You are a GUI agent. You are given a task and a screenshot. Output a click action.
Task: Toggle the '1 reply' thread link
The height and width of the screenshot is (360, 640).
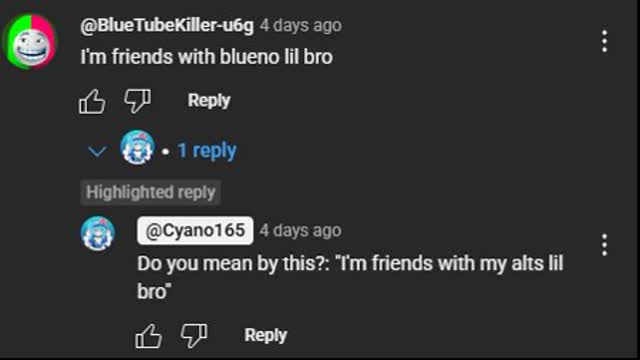point(207,151)
